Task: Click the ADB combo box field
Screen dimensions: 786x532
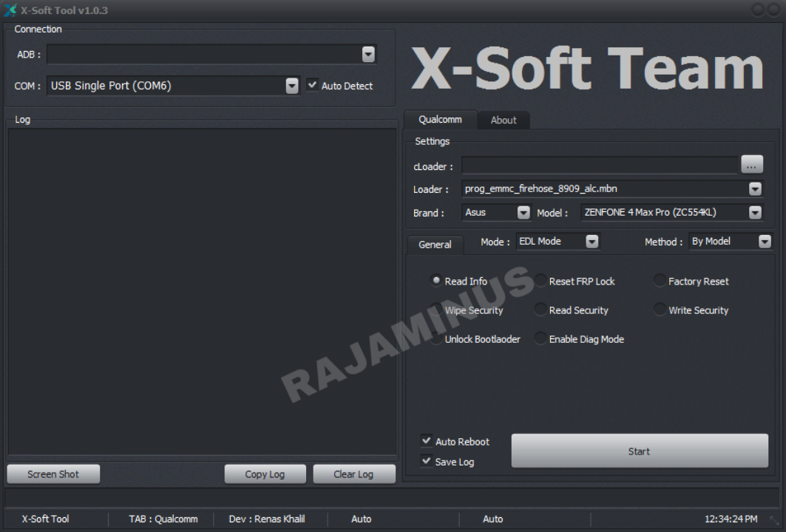Action: click(211, 54)
